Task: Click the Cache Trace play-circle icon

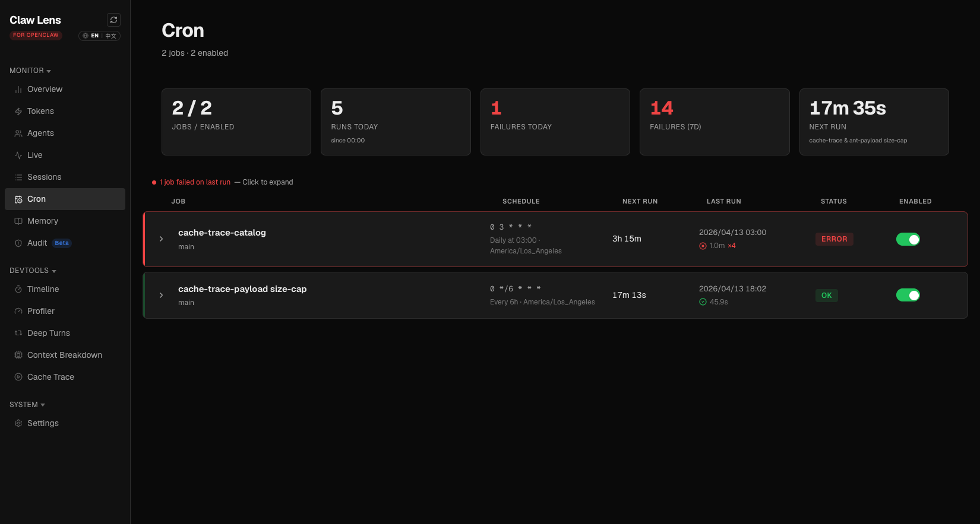Action: (x=18, y=377)
